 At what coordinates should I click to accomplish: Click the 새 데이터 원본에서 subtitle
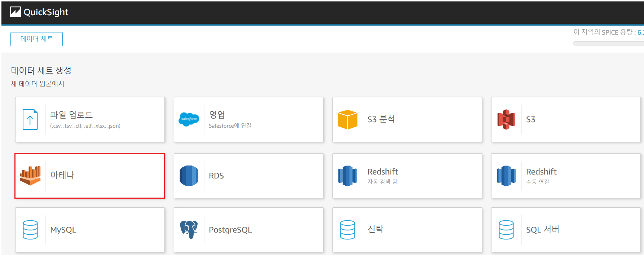point(38,84)
